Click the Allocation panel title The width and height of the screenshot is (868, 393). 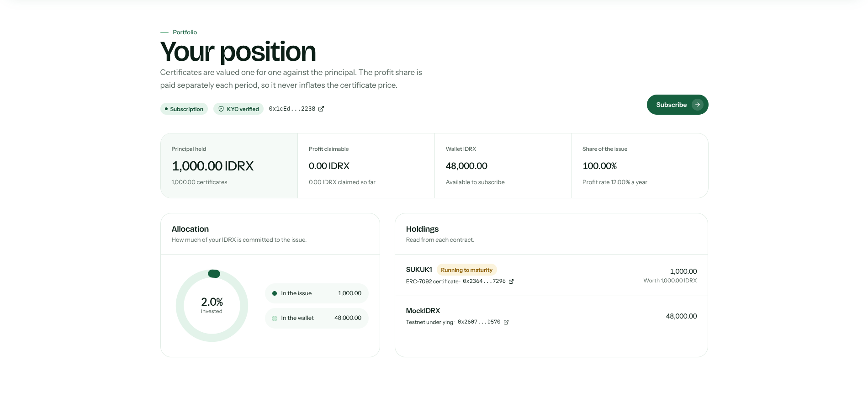tap(190, 229)
